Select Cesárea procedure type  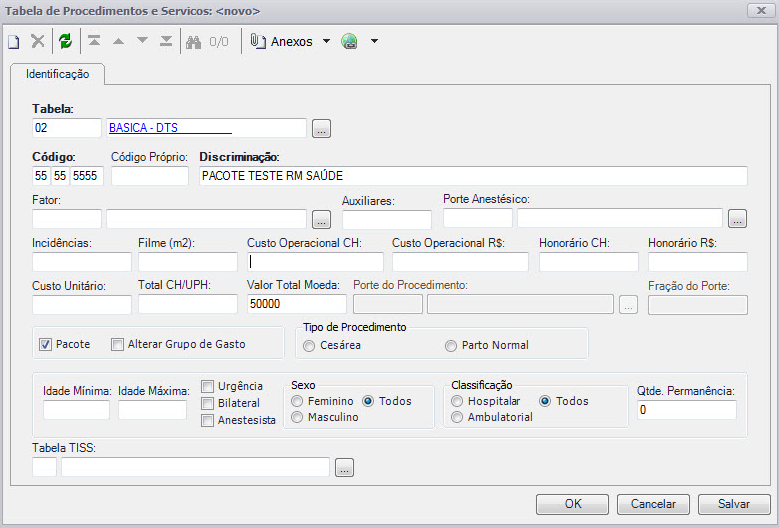click(x=309, y=346)
